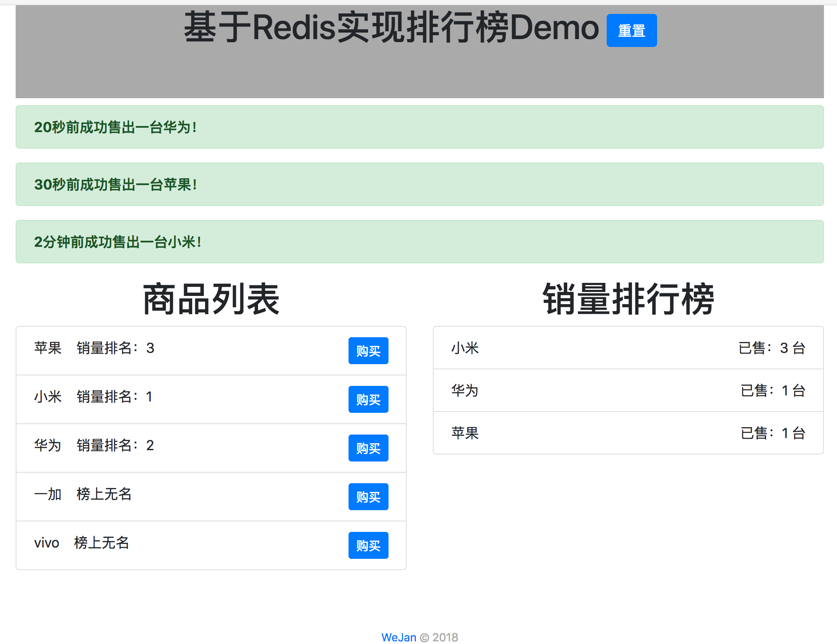Click 小米 in the sales ranking

coord(465,348)
